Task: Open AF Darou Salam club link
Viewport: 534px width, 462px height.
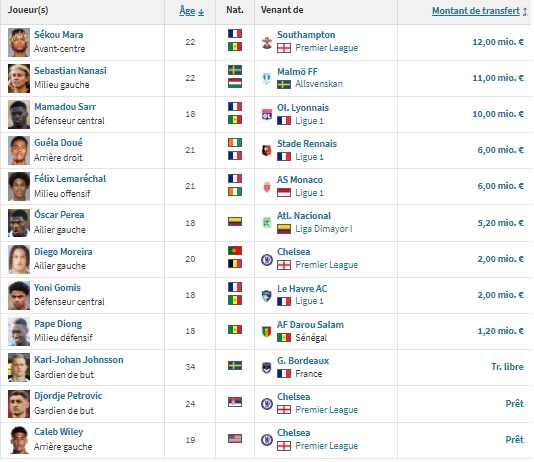Action: pyautogui.click(x=310, y=325)
